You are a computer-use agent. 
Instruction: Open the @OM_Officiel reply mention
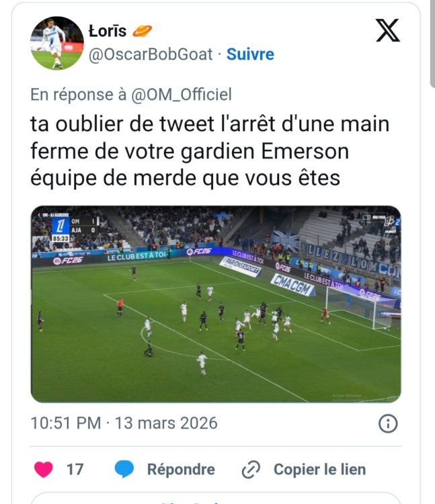click(182, 95)
